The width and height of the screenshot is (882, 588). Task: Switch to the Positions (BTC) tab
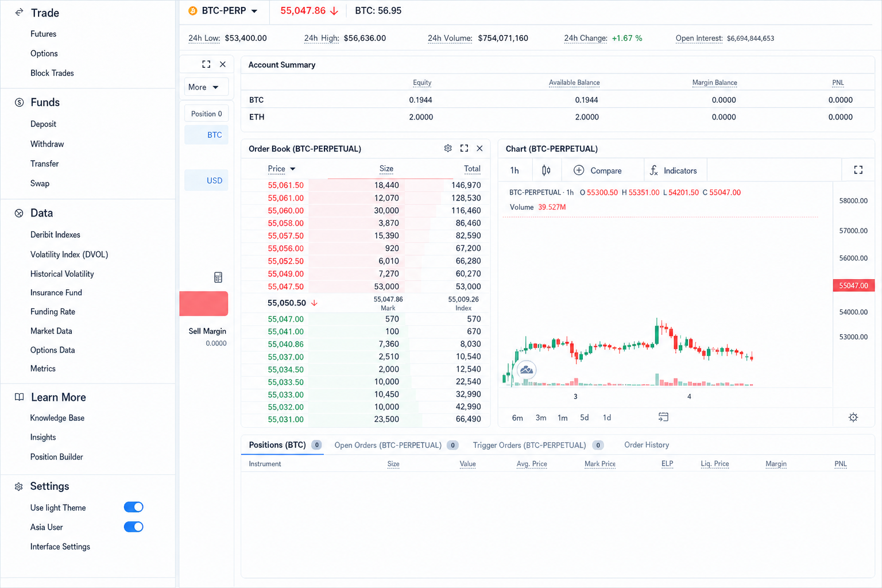(x=284, y=445)
